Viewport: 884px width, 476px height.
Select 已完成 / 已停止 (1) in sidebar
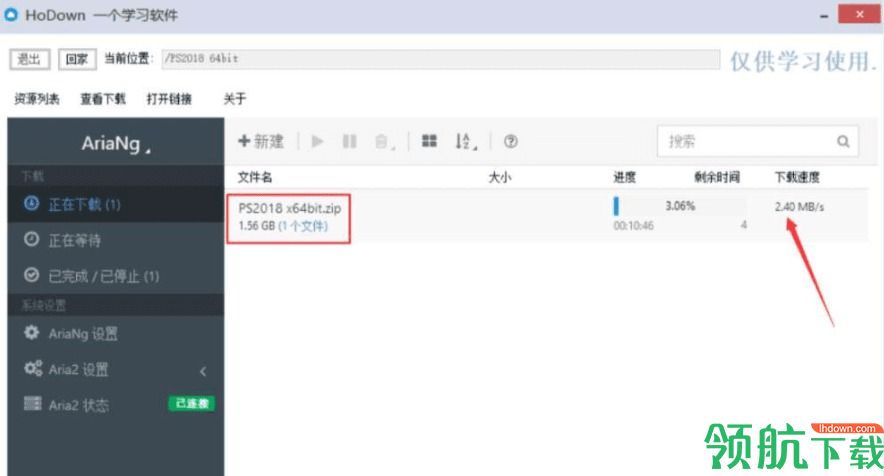click(x=116, y=276)
